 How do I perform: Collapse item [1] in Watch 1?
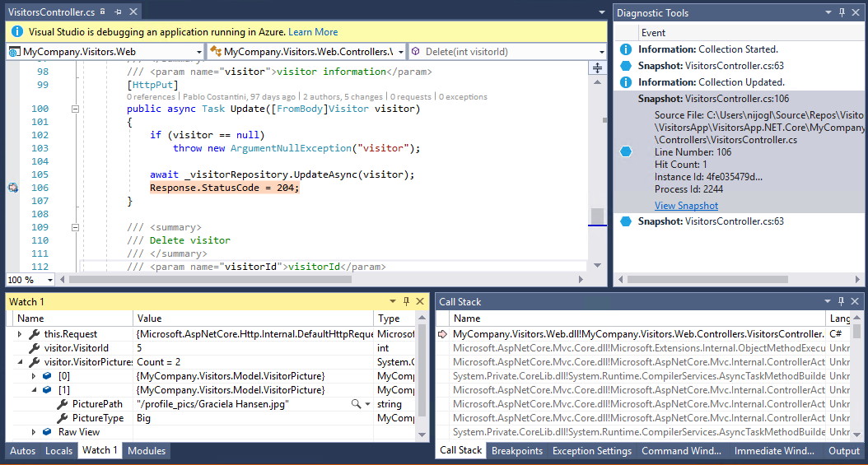[34, 390]
